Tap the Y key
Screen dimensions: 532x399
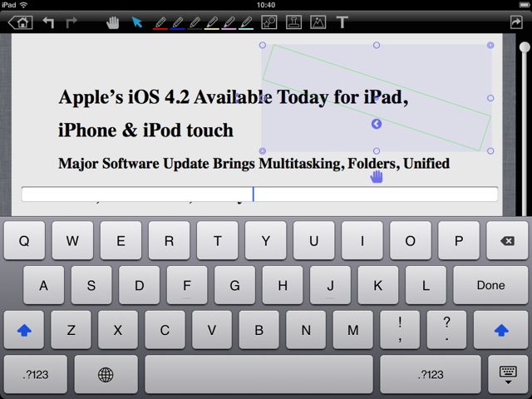(266, 241)
